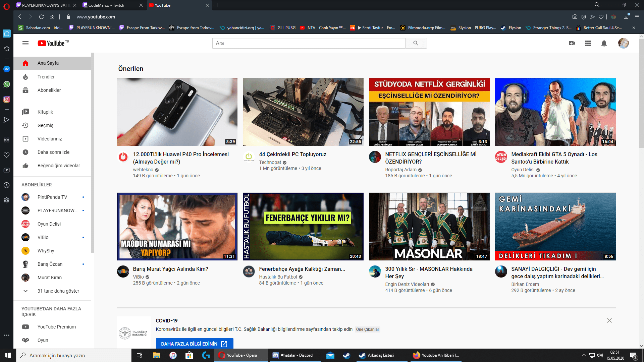Open YouTube notifications bell
This screenshot has width=644, height=362.
604,43
